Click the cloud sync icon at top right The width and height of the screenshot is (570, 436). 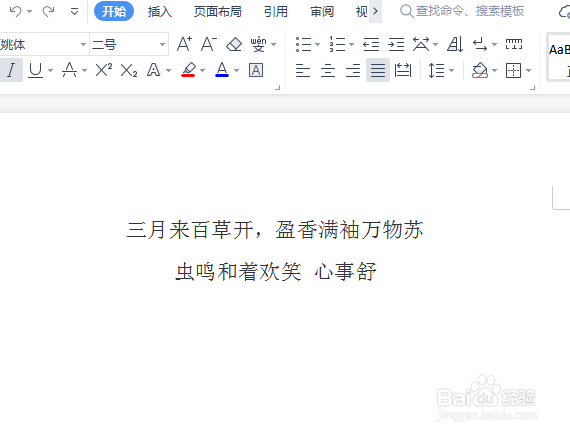pyautogui.click(x=564, y=12)
